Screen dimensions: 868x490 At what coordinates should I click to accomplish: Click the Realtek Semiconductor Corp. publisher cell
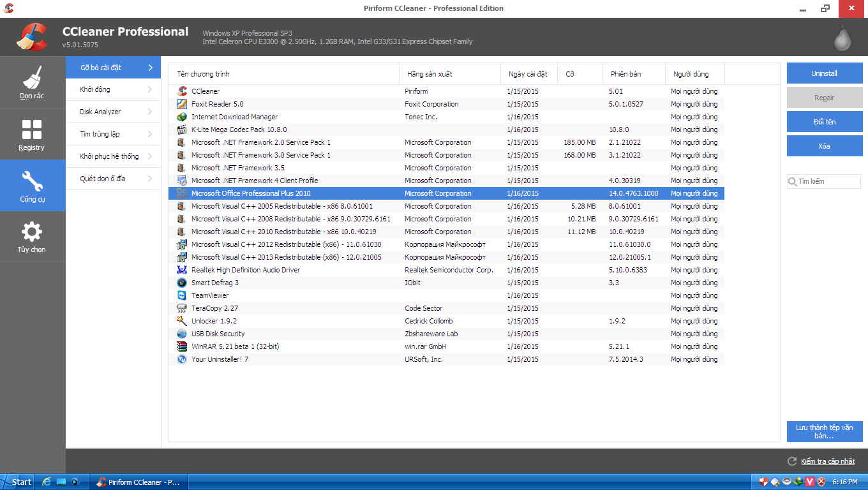click(449, 270)
